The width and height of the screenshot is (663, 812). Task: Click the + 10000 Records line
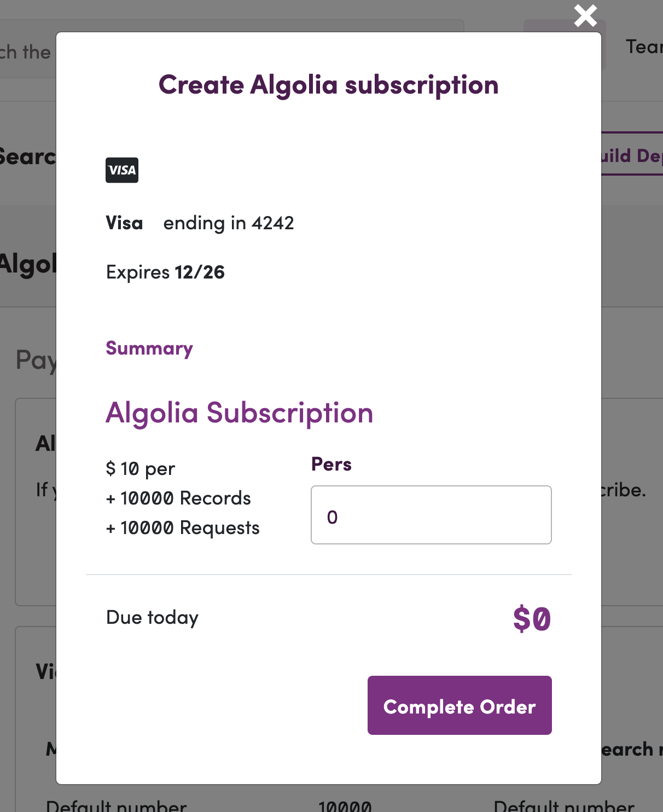click(178, 498)
